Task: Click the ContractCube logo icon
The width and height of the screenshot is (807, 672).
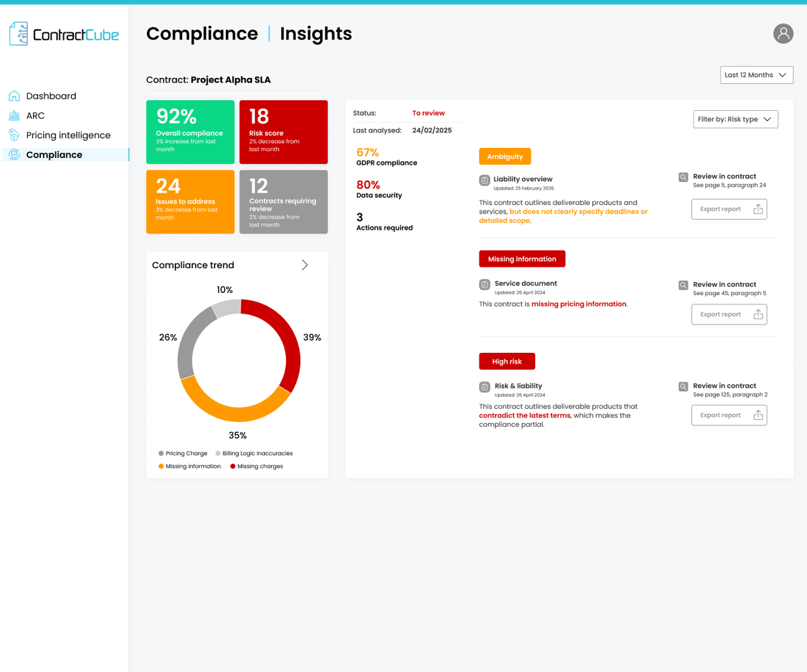Action: pos(19,34)
